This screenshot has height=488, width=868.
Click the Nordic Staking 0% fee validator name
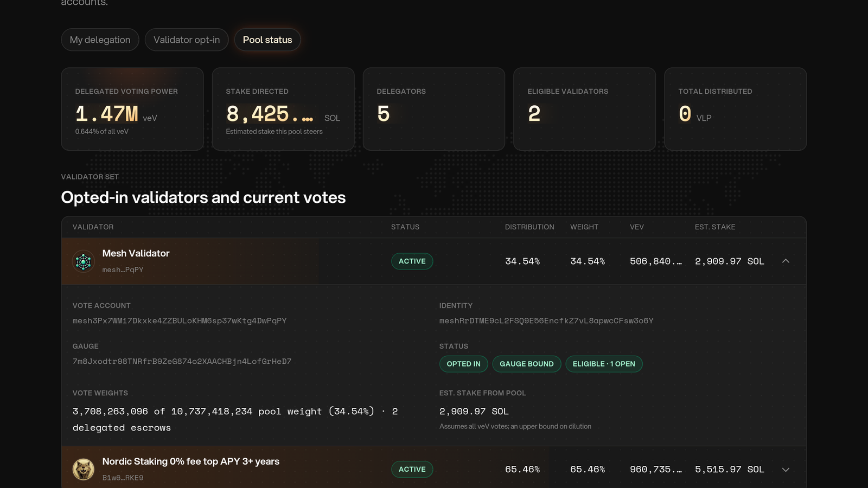tap(191, 461)
